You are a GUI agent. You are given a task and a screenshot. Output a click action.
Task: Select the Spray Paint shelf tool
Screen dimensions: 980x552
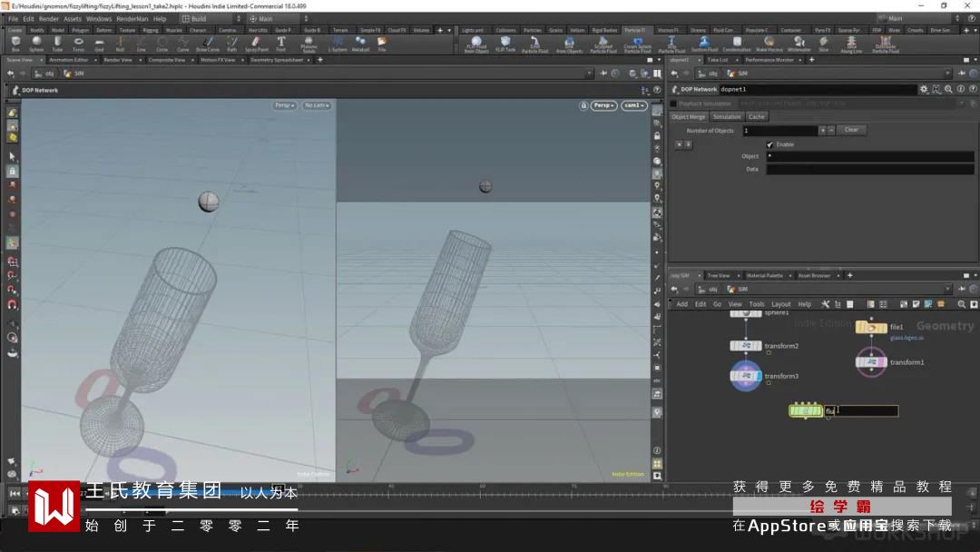click(x=256, y=44)
